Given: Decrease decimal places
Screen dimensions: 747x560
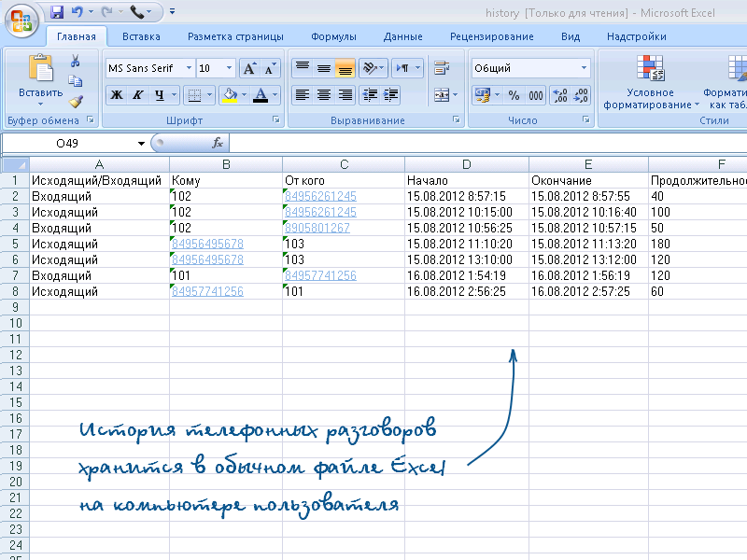Looking at the screenshot, I should tap(580, 95).
